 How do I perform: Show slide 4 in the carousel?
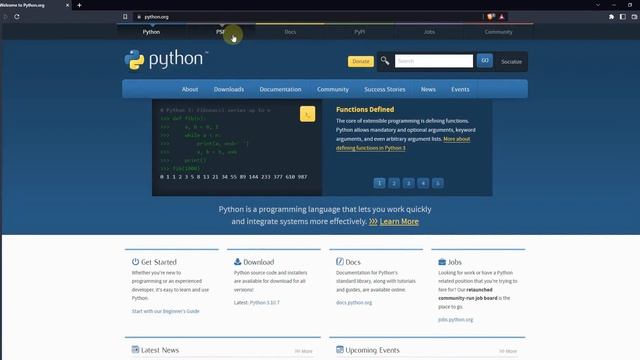tap(423, 183)
